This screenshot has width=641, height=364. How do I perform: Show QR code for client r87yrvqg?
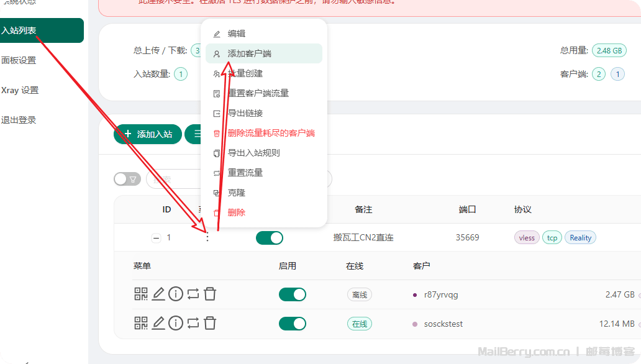[x=140, y=294]
